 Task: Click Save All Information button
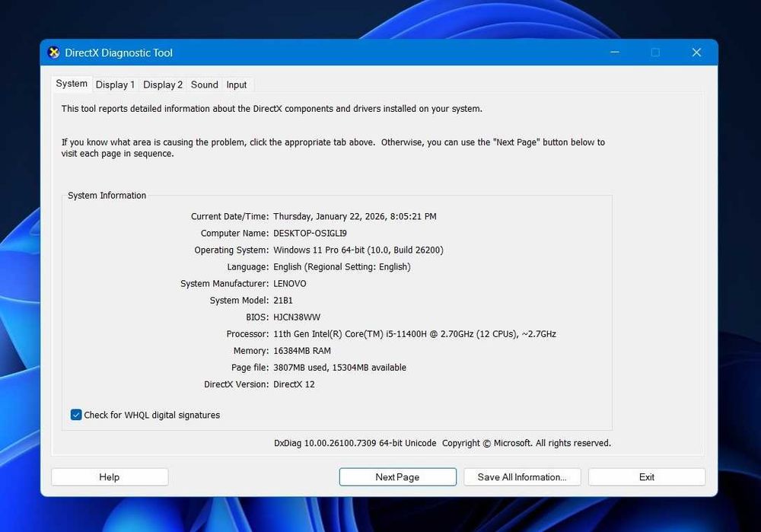tap(522, 476)
